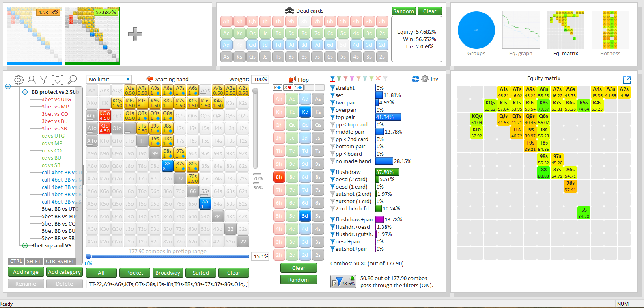Toggle the flushdraw+pair filter funnel
This screenshot has height=308, width=644.
(333, 220)
